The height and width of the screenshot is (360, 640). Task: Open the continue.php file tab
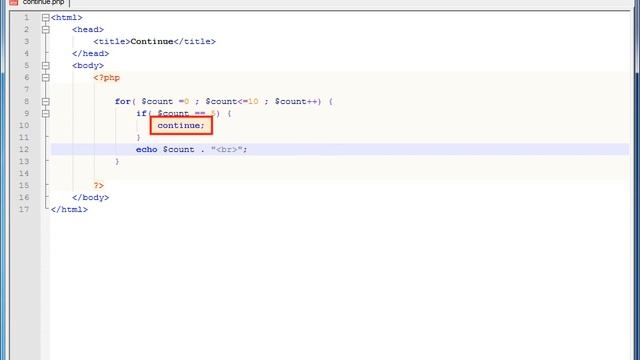(x=38, y=2)
